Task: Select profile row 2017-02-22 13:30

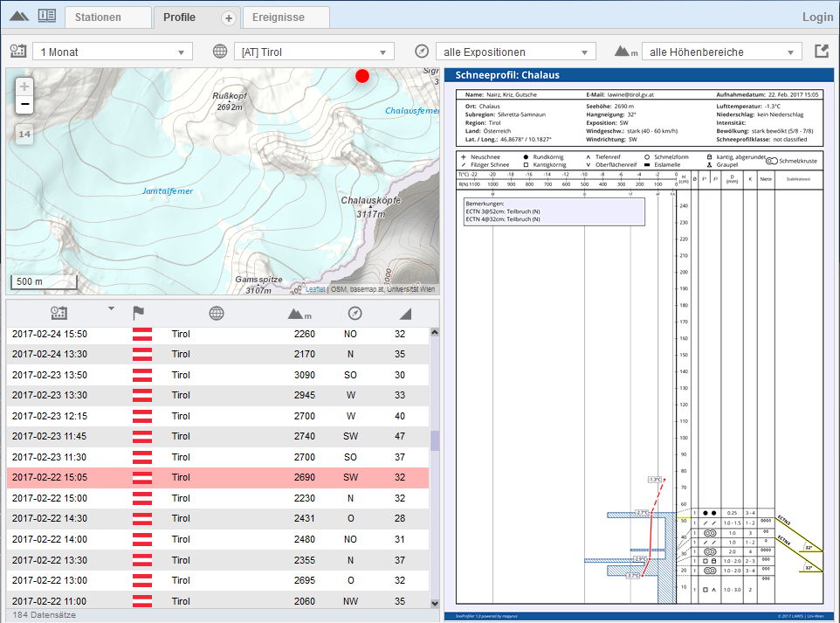Action: pyautogui.click(x=217, y=560)
